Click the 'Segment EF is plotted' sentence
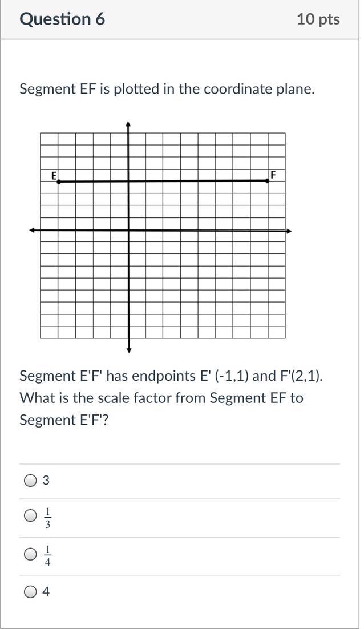Screen dimensions: 364x629 [167, 89]
